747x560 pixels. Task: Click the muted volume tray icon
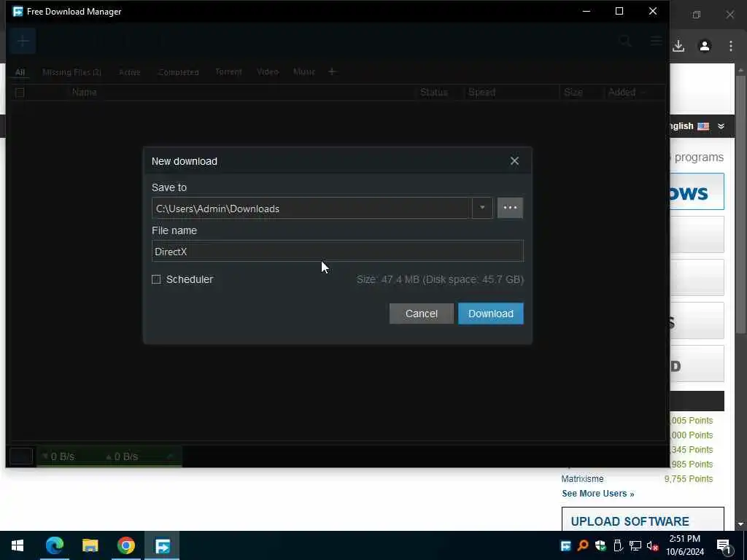pyautogui.click(x=653, y=545)
